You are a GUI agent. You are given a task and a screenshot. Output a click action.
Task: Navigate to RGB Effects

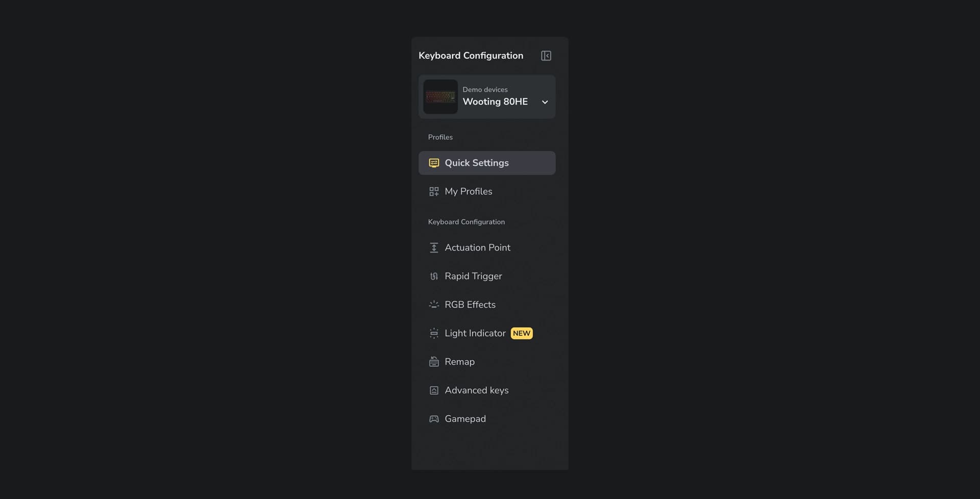pos(470,305)
